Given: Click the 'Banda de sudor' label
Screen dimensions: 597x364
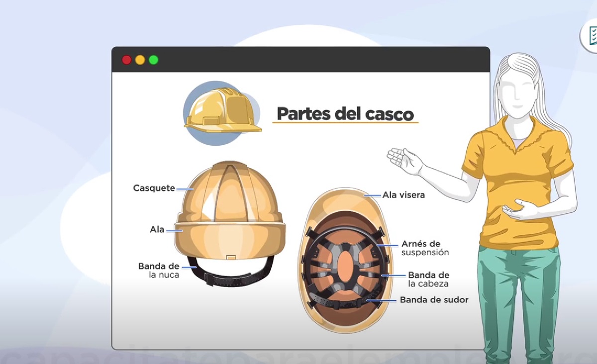Looking at the screenshot, I should pyautogui.click(x=434, y=300).
